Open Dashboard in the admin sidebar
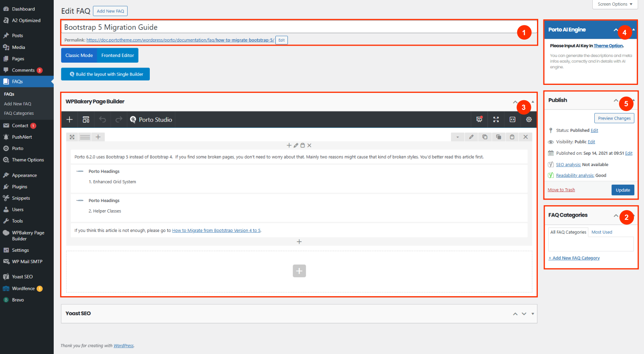 (23, 9)
